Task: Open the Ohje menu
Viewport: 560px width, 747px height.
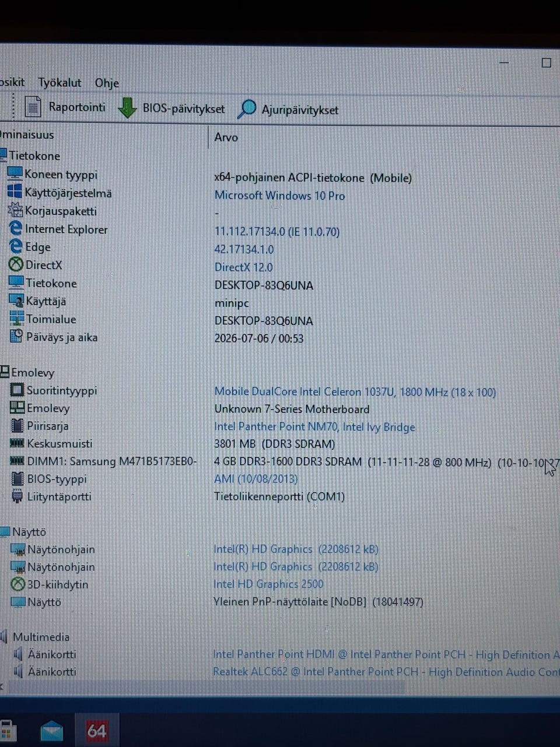Action: tap(107, 83)
